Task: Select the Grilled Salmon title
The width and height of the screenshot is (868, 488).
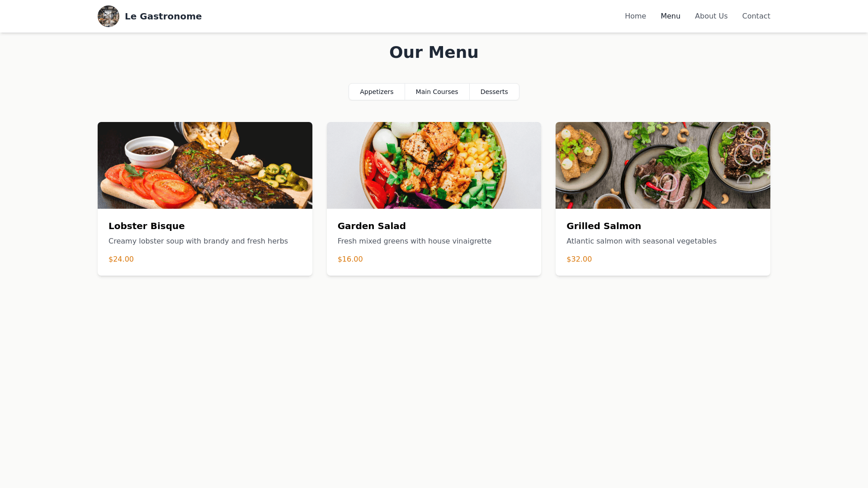Action: 604,226
